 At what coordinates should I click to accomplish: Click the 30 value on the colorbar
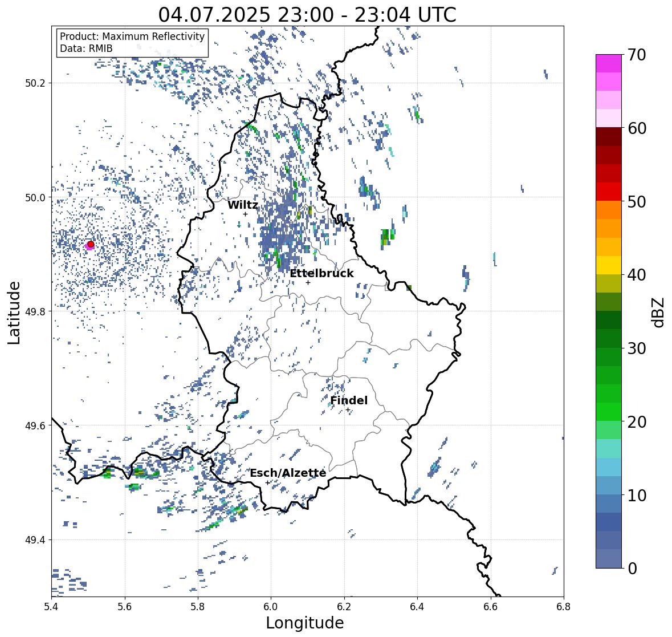click(637, 348)
